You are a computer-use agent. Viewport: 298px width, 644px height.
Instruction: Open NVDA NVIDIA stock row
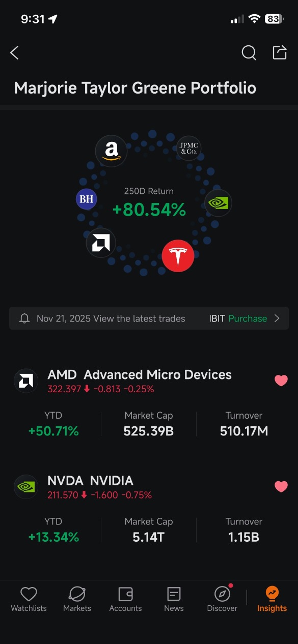click(x=149, y=510)
